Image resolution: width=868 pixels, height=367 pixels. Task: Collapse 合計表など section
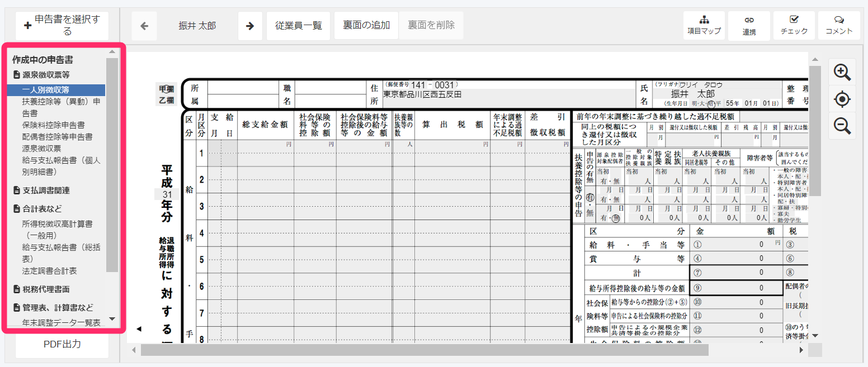[37, 209]
